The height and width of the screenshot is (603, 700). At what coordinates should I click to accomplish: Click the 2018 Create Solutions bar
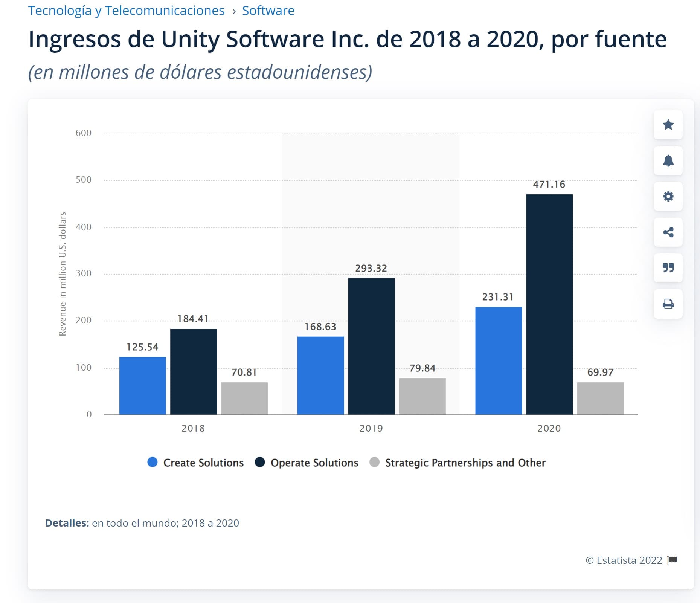point(143,386)
